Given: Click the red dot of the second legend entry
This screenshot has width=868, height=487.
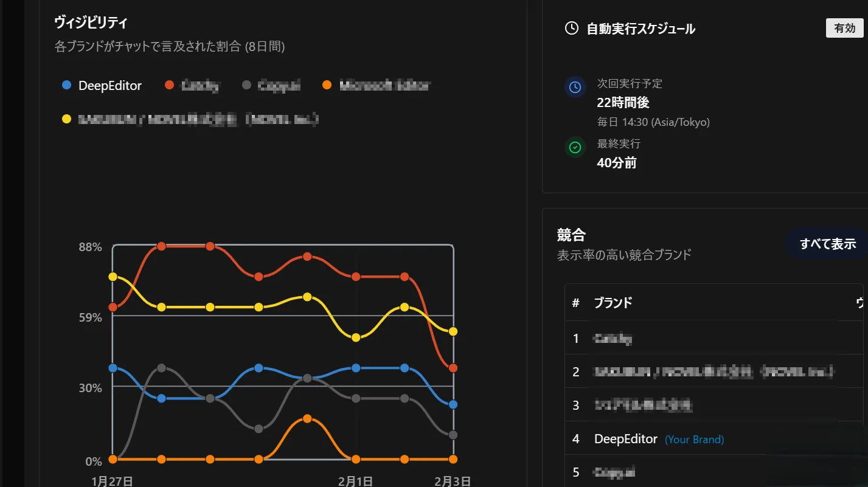Looking at the screenshot, I should click(168, 85).
